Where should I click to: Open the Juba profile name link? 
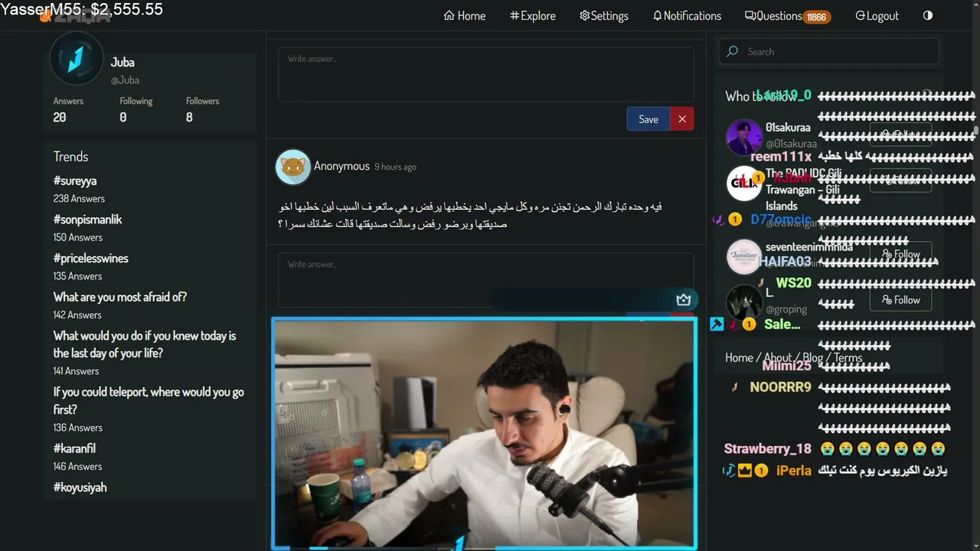[122, 62]
